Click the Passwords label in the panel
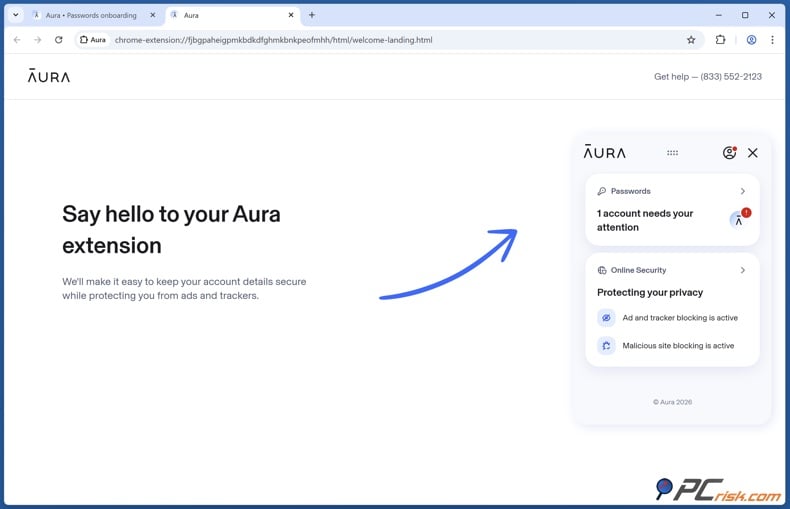 [x=631, y=191]
